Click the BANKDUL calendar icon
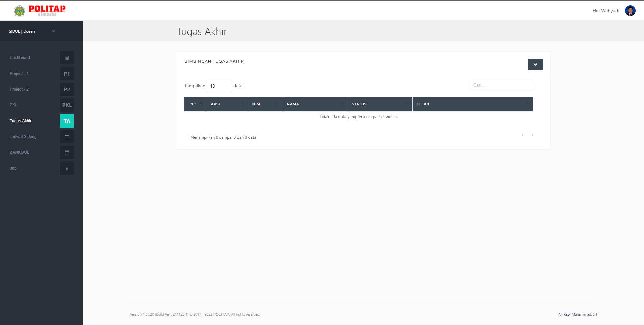The height and width of the screenshot is (325, 644). (67, 152)
